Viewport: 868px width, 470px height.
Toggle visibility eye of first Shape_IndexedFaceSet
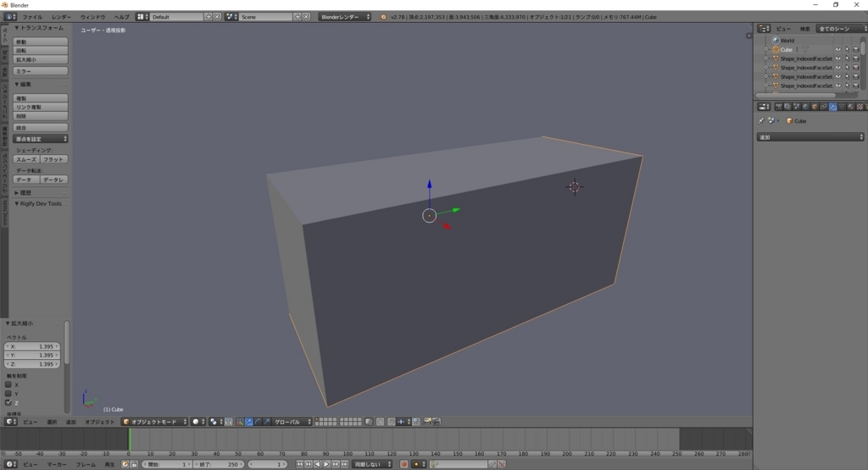[837, 58]
